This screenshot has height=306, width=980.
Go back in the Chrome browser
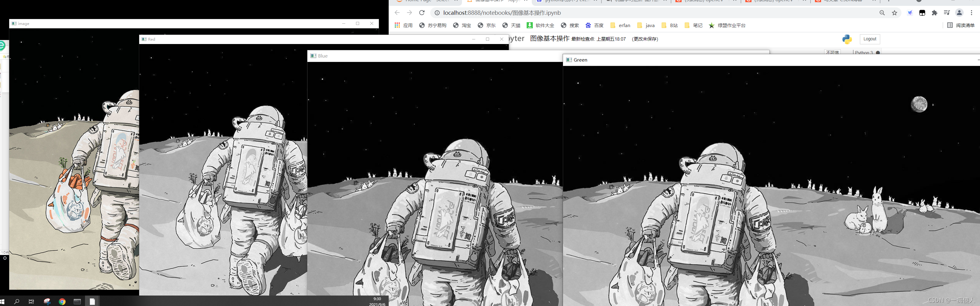[x=397, y=13]
